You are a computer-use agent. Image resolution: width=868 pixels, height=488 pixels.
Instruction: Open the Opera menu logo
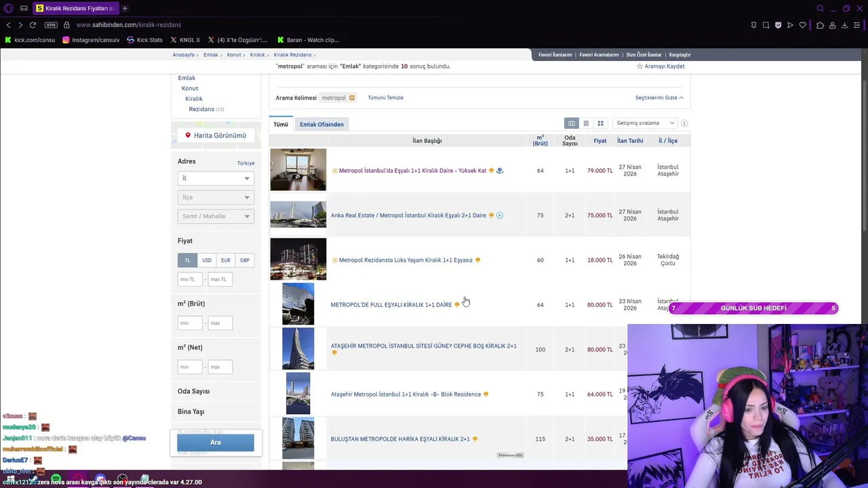pos(8,8)
